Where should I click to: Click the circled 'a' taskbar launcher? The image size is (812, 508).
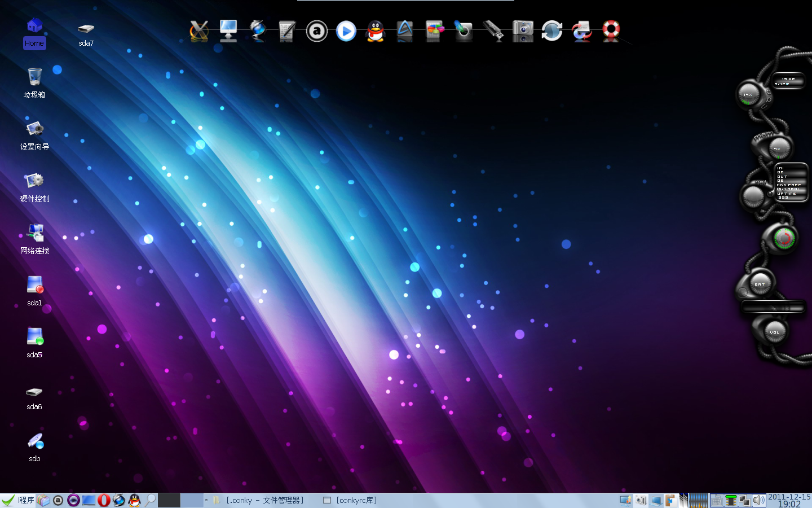click(x=58, y=500)
